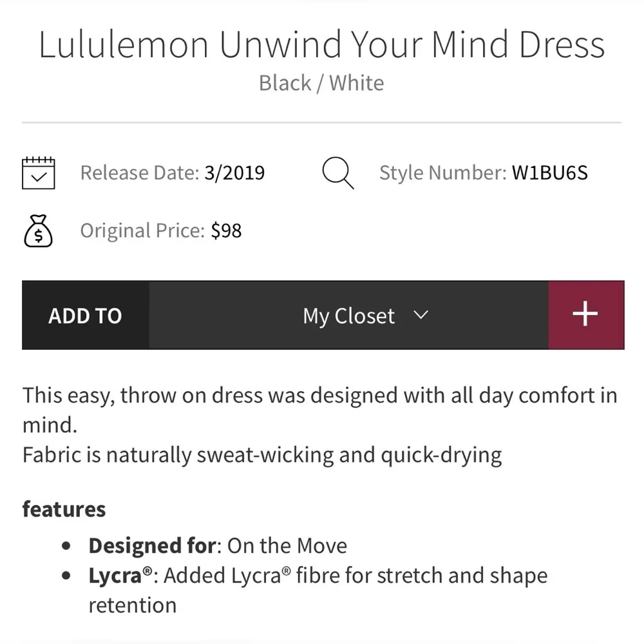Click the money bag price icon
The height and width of the screenshot is (644, 644).
point(37,230)
